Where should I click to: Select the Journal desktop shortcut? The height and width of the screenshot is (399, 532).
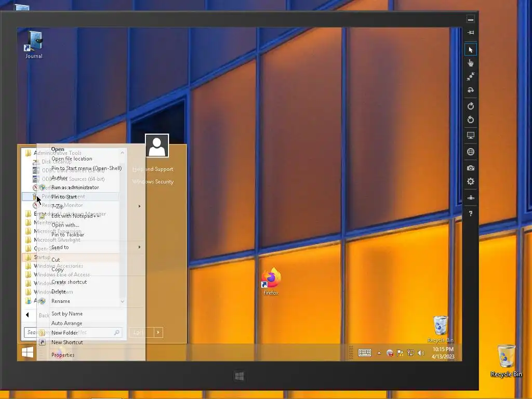(34, 45)
